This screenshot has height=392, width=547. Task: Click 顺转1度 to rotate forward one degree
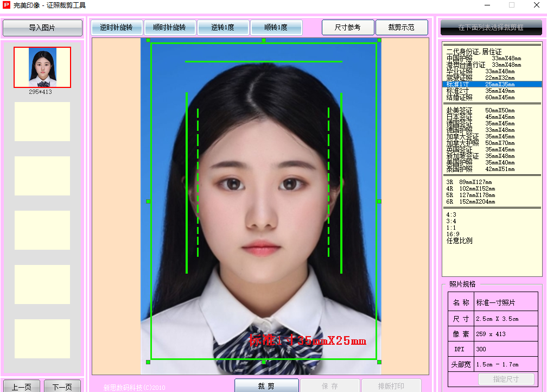pyautogui.click(x=276, y=28)
